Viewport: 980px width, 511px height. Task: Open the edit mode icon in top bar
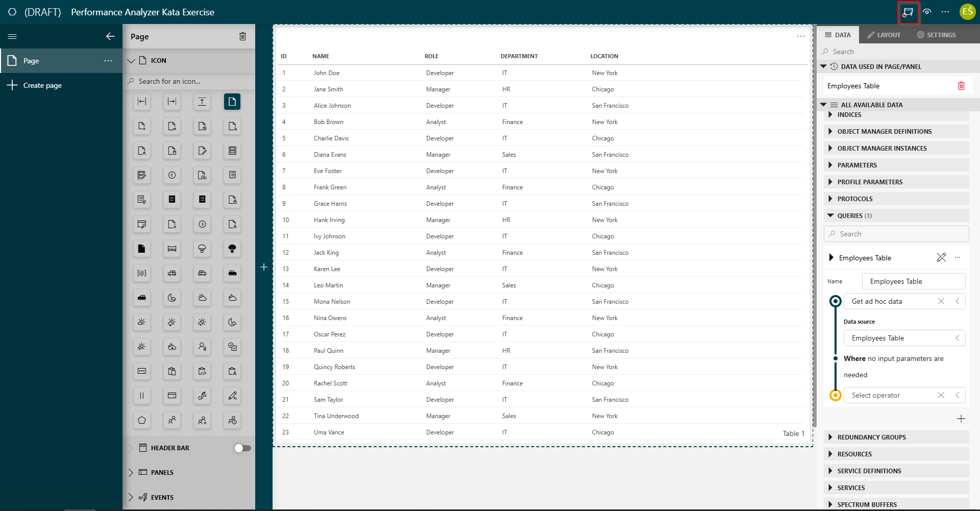[908, 12]
